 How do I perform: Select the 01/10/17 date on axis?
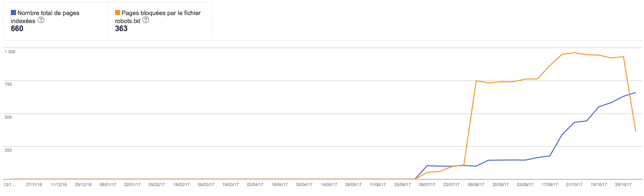[574, 185]
